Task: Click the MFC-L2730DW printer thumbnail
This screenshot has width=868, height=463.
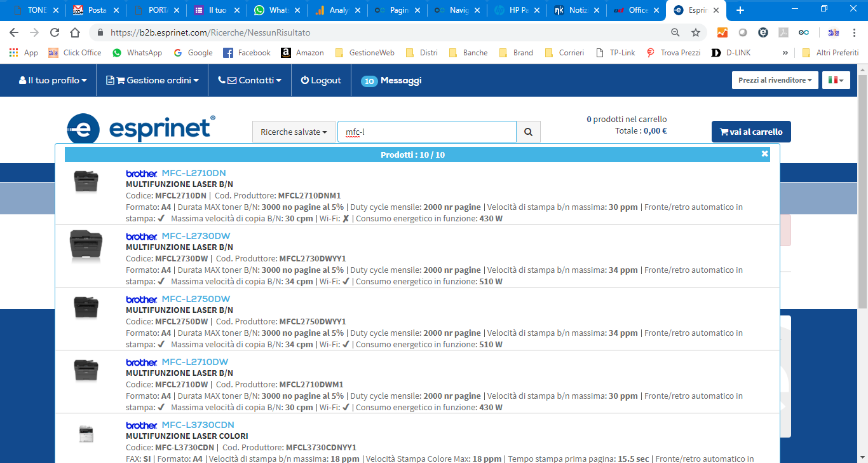Action: 86,245
